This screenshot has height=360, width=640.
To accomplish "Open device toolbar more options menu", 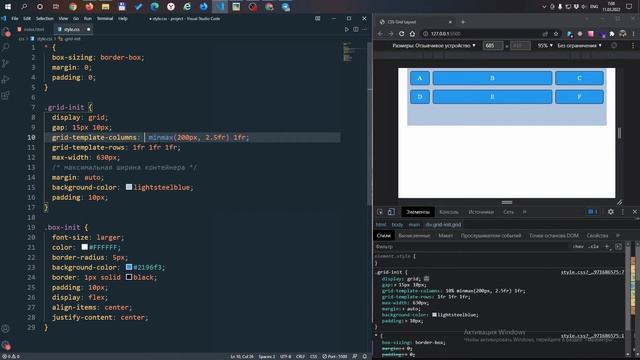I will click(633, 46).
